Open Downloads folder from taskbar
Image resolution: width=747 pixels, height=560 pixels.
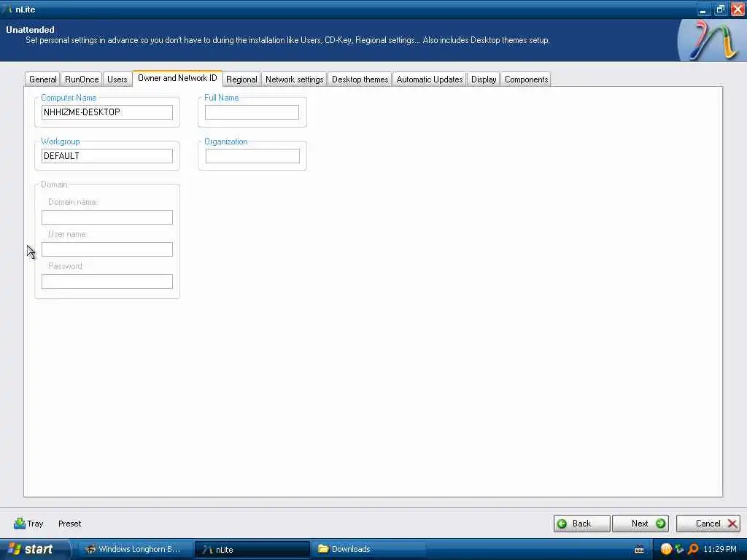click(x=368, y=549)
